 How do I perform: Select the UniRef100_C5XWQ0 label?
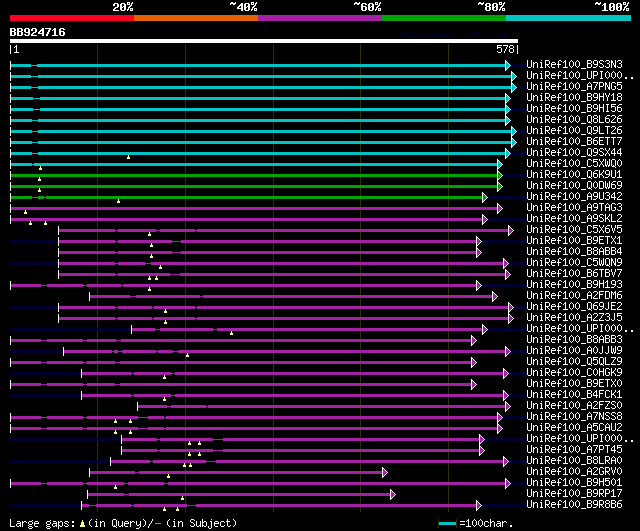click(x=574, y=164)
